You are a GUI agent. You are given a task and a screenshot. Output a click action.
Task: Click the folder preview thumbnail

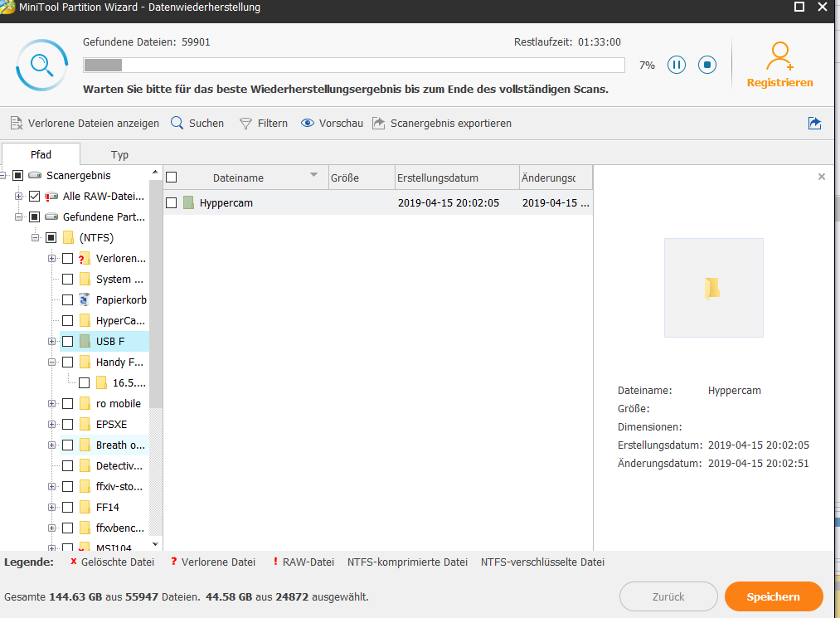tap(714, 288)
